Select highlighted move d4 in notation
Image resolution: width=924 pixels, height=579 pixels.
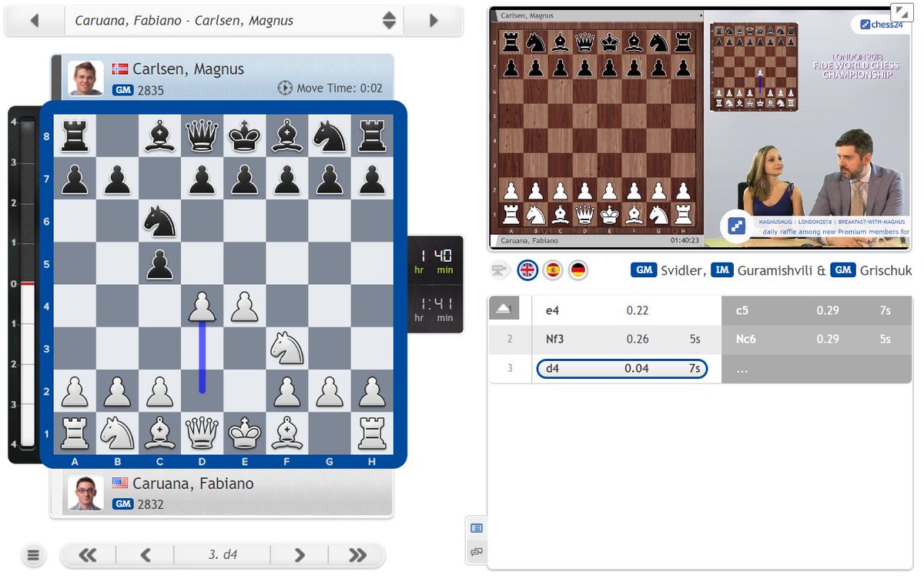pos(622,369)
